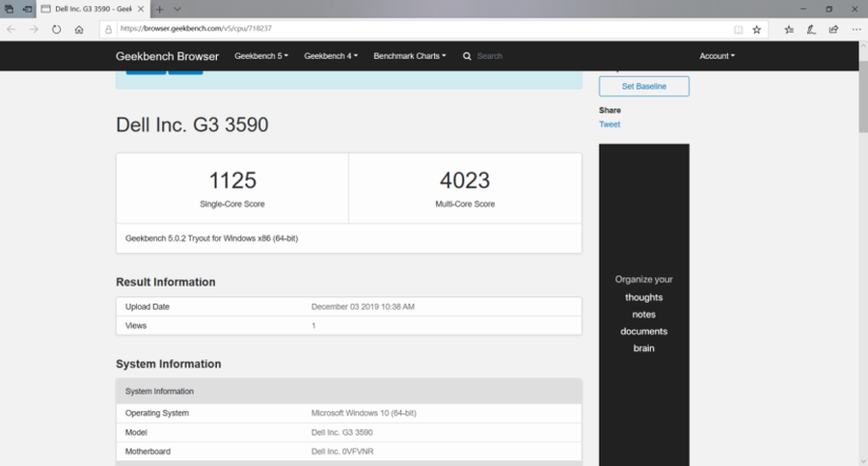The image size is (868, 466).
Task: Click the Model value Dell Inc. G3 3590
Action: 341,432
